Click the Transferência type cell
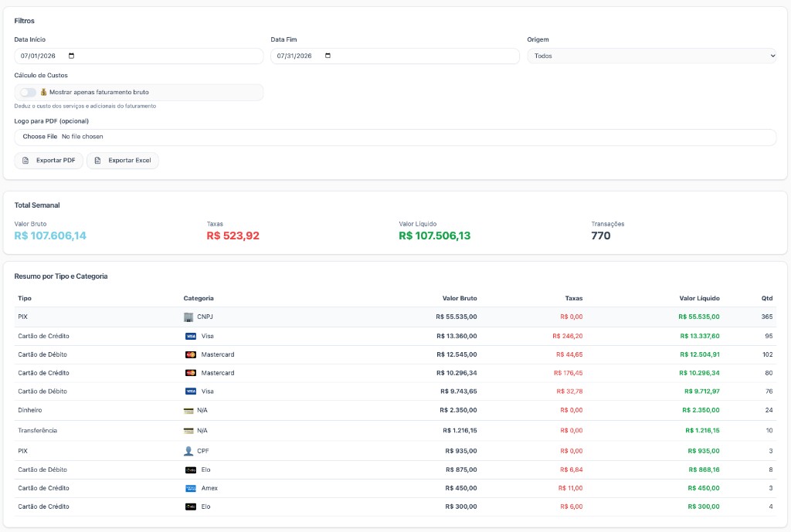 37,431
